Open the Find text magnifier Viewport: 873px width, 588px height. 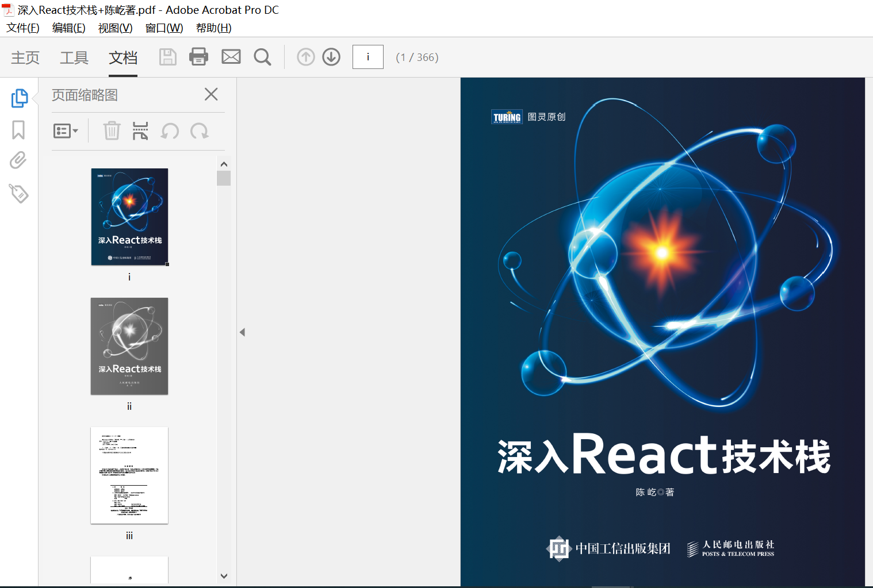(x=262, y=57)
